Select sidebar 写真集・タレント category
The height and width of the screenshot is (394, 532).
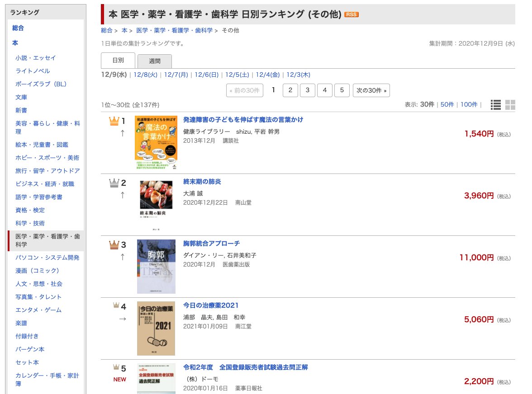[38, 297]
